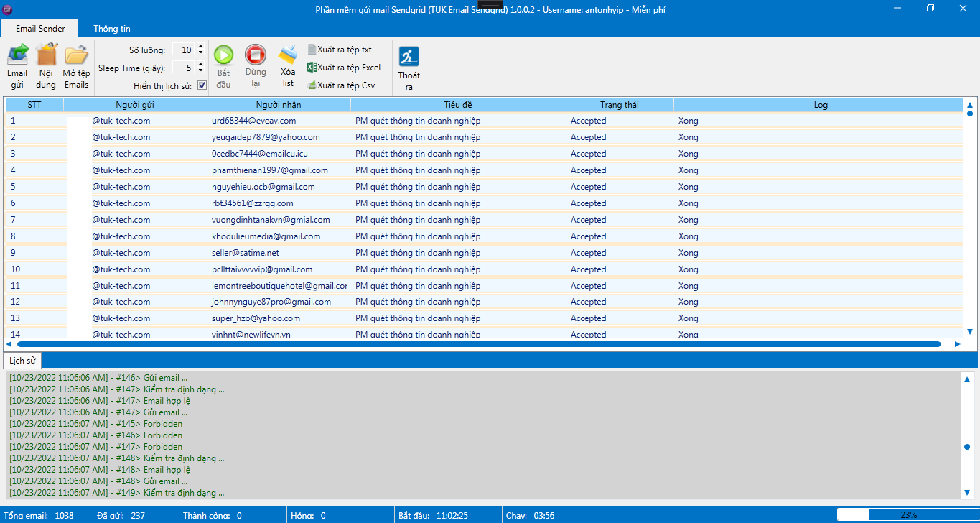Viewport: 980px width, 523px height.
Task: Toggle the Hiển thị lịch sử checkbox
Action: (202, 85)
